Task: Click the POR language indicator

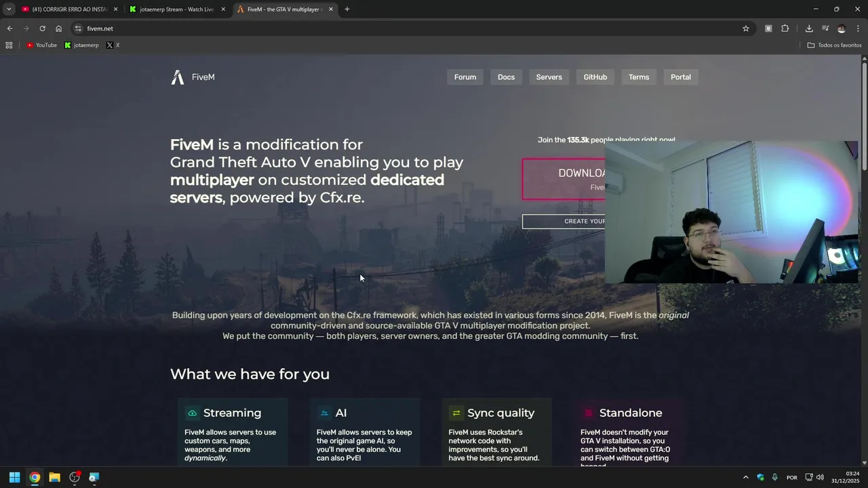Action: (x=791, y=478)
